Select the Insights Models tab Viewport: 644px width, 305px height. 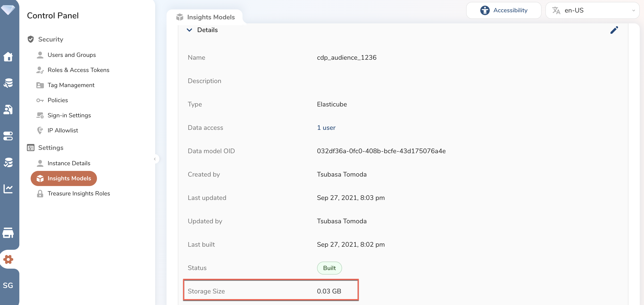(205, 17)
